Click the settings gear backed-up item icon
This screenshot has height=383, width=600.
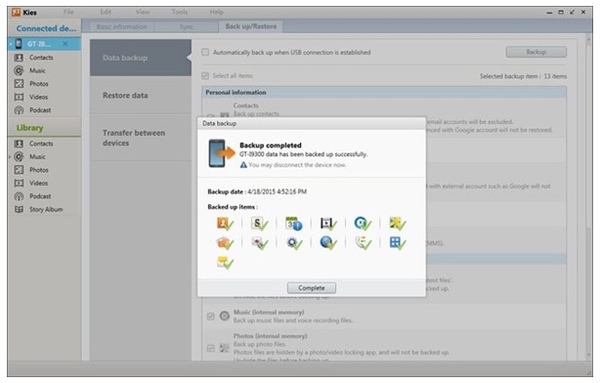point(294,243)
